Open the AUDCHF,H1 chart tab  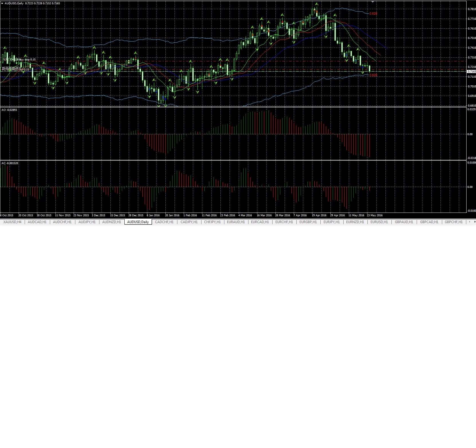62,222
